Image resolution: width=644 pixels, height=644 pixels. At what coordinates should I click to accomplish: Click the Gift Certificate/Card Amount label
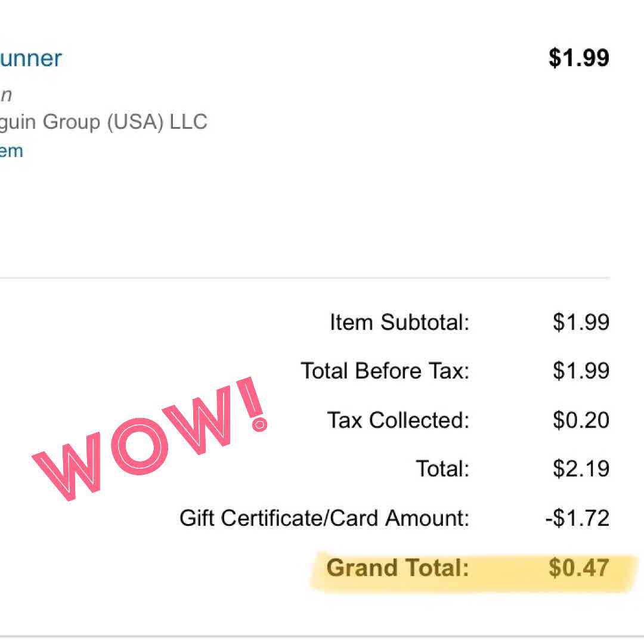tap(324, 518)
